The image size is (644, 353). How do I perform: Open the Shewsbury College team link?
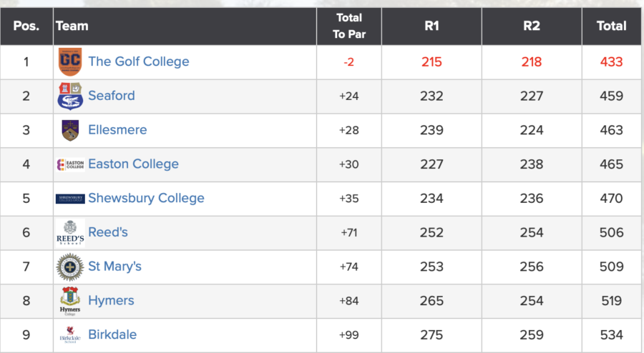(x=146, y=199)
